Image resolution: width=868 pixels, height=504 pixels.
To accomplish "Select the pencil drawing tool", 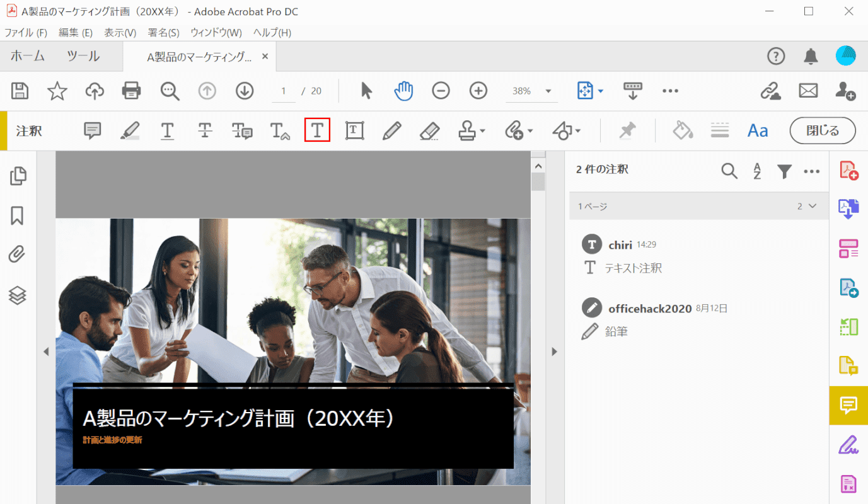I will (392, 131).
